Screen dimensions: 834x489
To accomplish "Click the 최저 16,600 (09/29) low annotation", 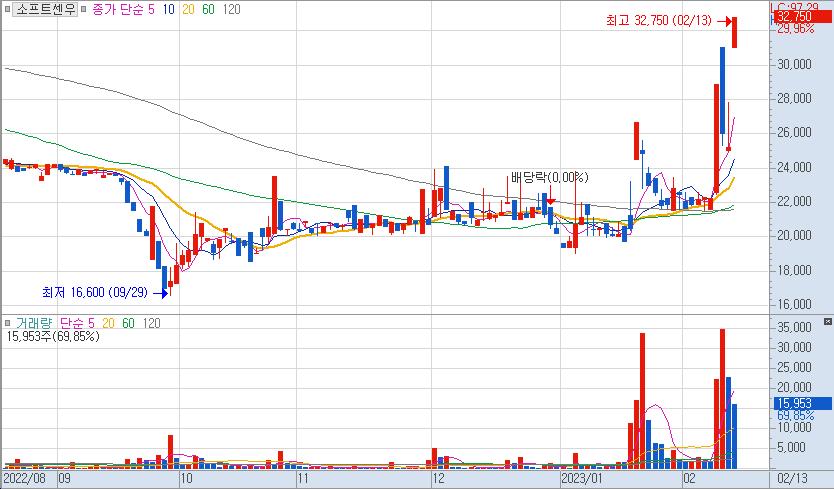I will point(95,292).
